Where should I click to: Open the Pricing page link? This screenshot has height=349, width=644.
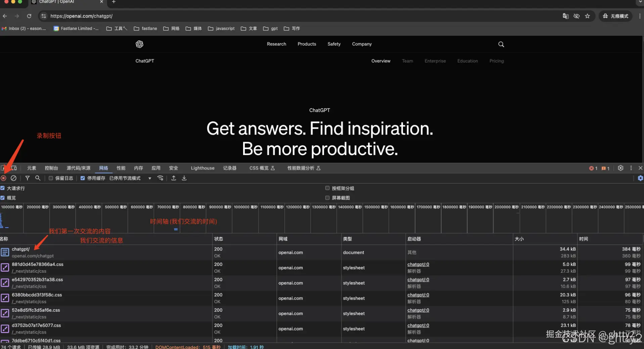pyautogui.click(x=497, y=61)
